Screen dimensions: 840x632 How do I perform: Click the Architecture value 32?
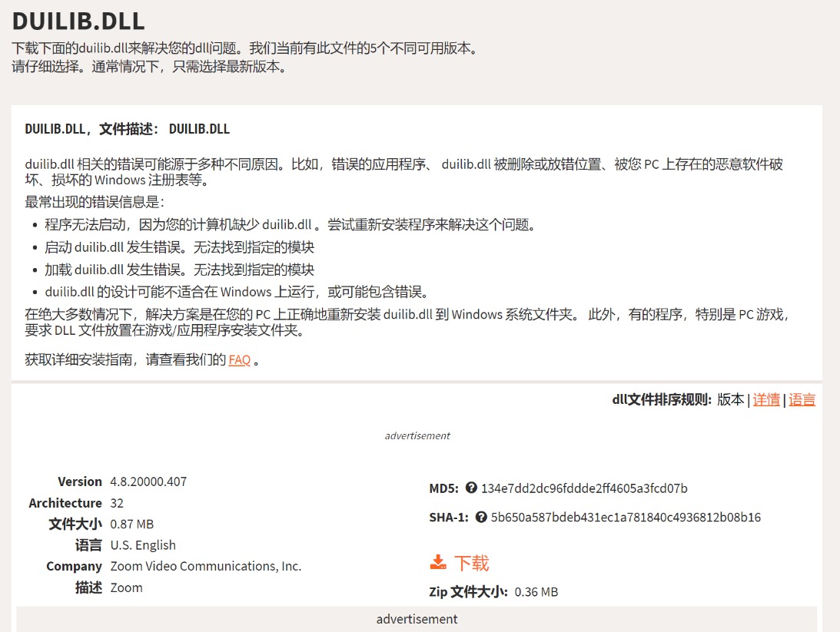117,503
